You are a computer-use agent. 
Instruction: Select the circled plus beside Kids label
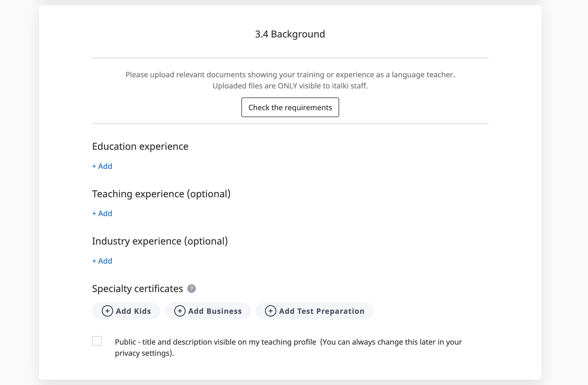[107, 311]
